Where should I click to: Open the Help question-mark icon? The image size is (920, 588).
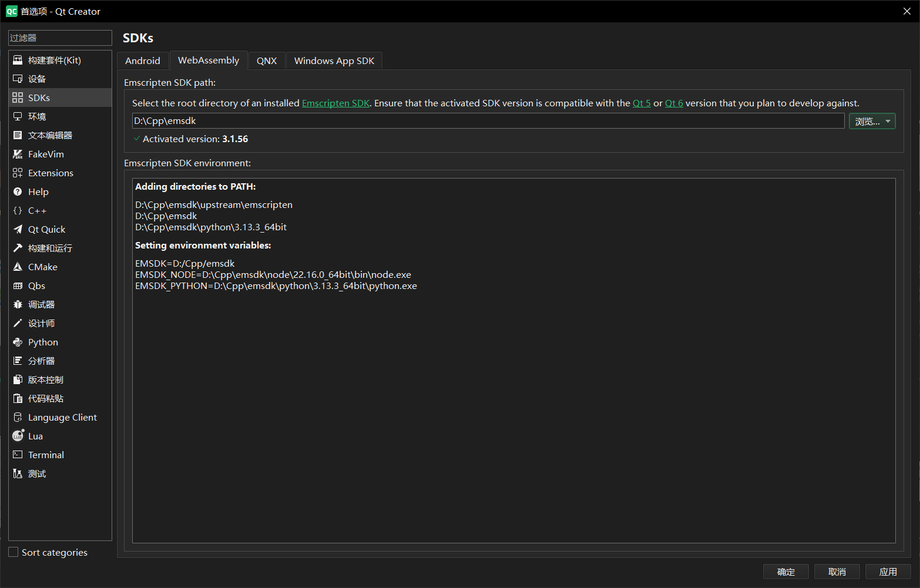18,191
